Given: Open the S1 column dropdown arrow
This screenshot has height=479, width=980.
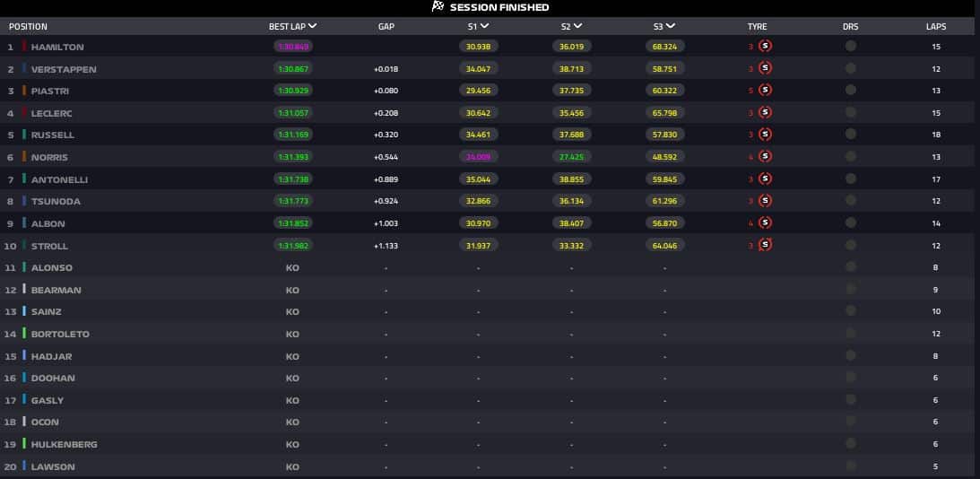Looking at the screenshot, I should point(484,26).
